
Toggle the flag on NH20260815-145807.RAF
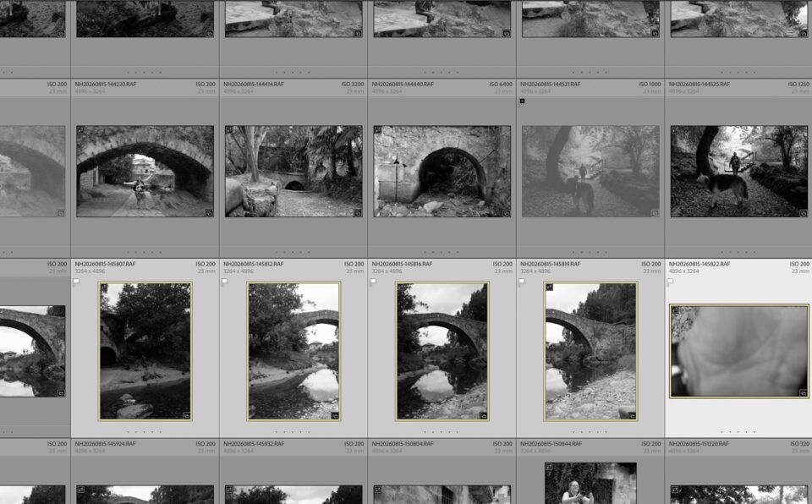76,282
